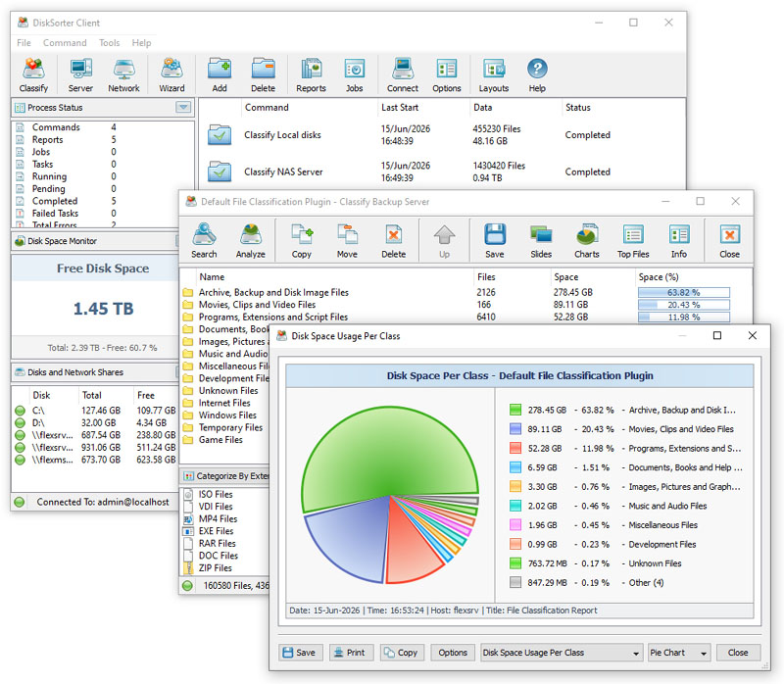
Task: Select the ISO Files category row
Action: 225,494
